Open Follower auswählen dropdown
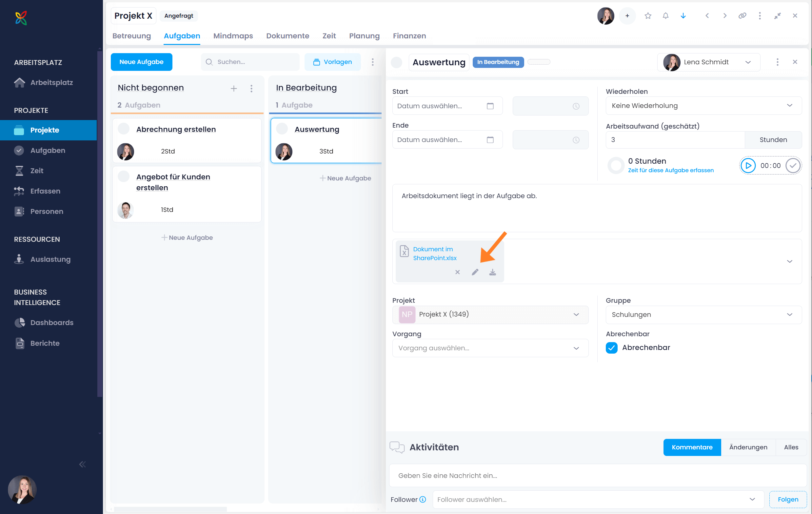The width and height of the screenshot is (812, 514). (x=598, y=500)
